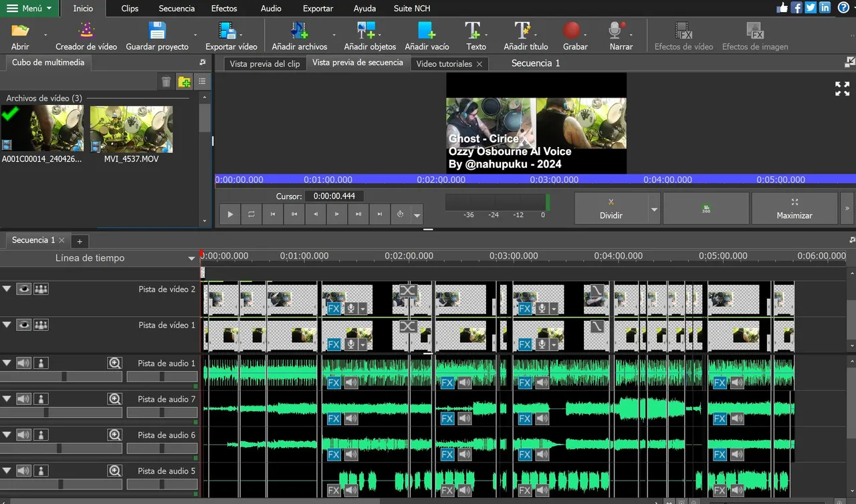Screen dimensions: 856x504
Task: Click the red Grabar record icon
Action: (571, 30)
